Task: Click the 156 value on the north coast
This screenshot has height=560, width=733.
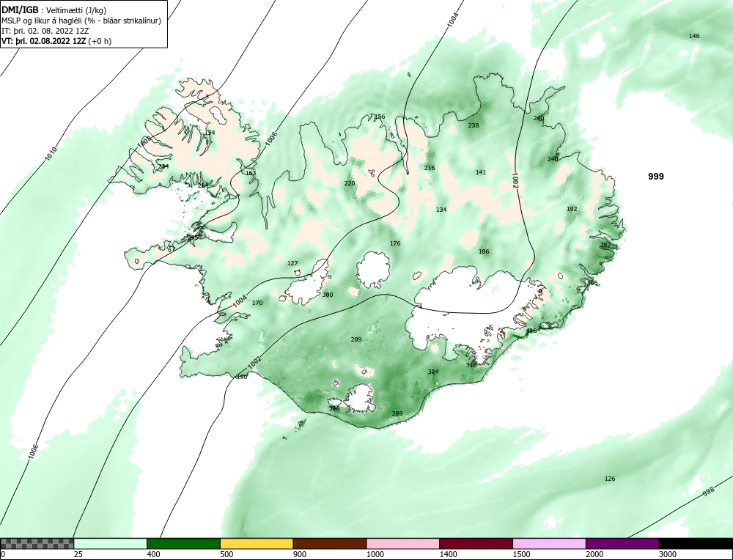Action: tap(380, 117)
